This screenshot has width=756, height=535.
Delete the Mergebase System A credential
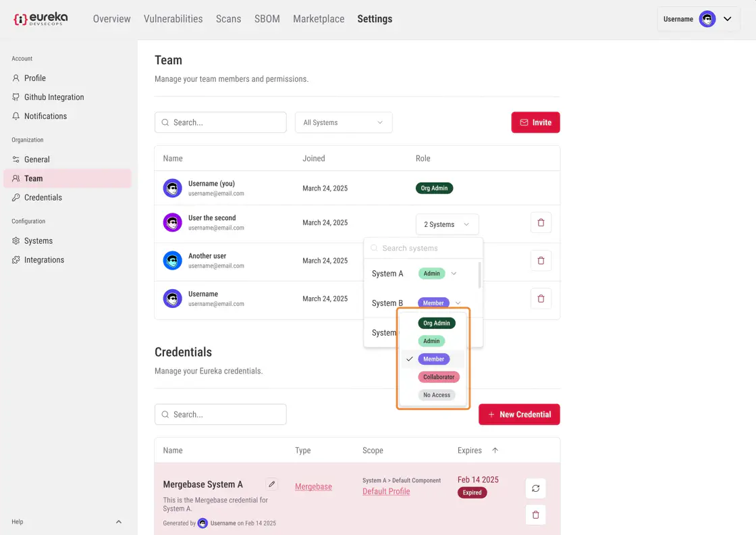click(x=535, y=515)
